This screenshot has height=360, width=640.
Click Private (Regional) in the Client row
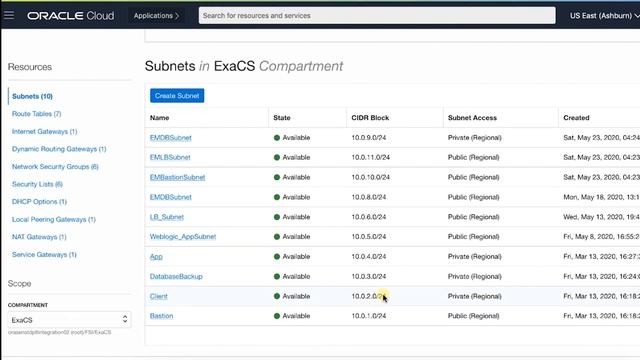474,296
